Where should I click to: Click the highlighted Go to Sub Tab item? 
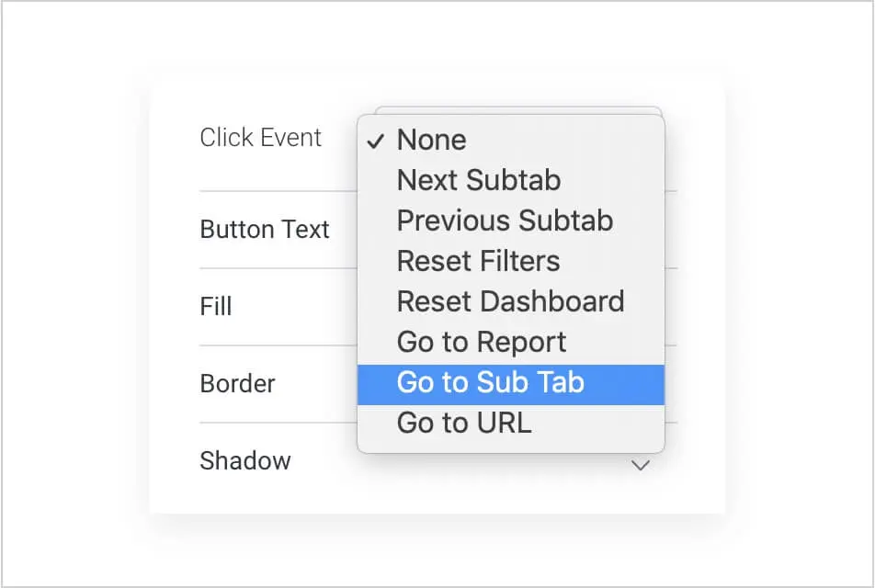(x=491, y=382)
